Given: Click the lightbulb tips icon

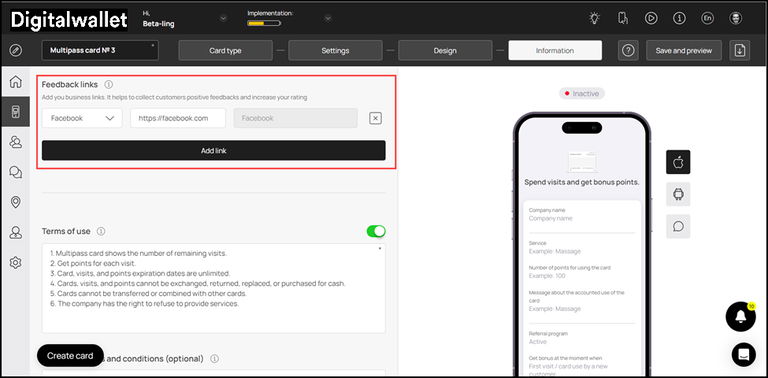Looking at the screenshot, I should (595, 19).
